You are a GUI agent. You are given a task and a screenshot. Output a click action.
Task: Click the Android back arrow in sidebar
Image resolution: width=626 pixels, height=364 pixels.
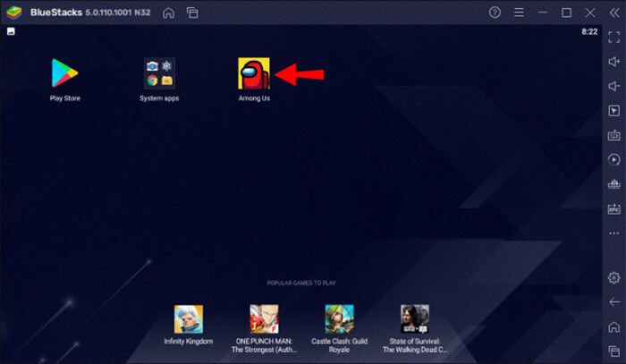(614, 302)
